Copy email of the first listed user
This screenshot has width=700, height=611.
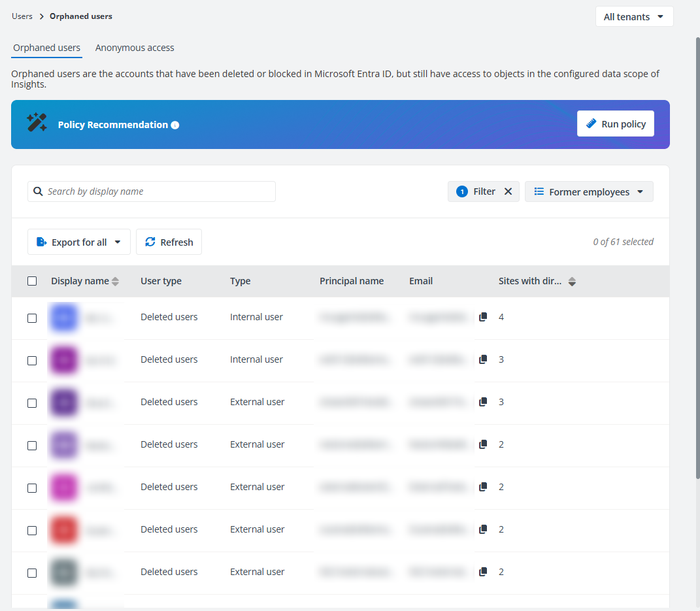pyautogui.click(x=483, y=317)
